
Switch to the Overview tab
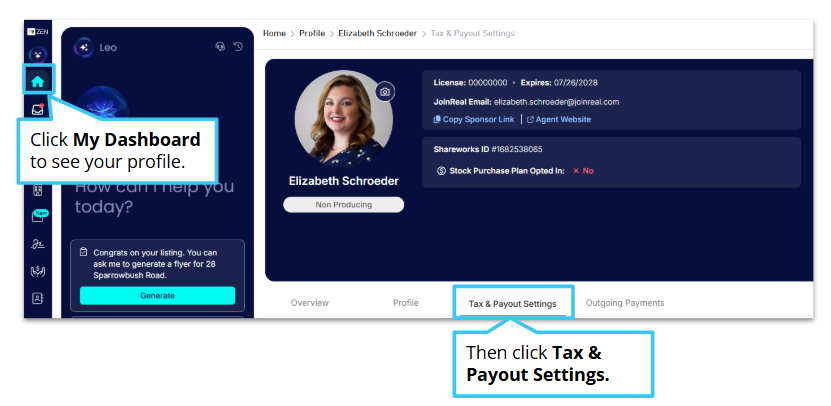[x=310, y=303]
